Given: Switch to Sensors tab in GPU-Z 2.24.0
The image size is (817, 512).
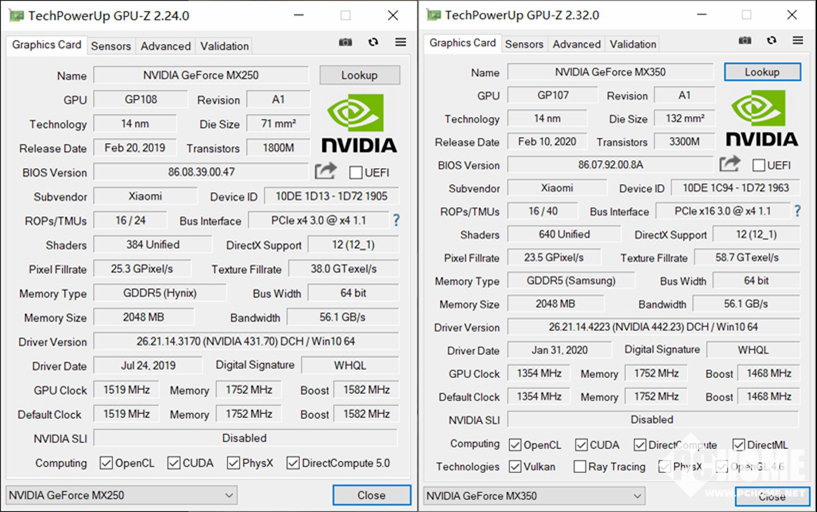Looking at the screenshot, I should (111, 46).
